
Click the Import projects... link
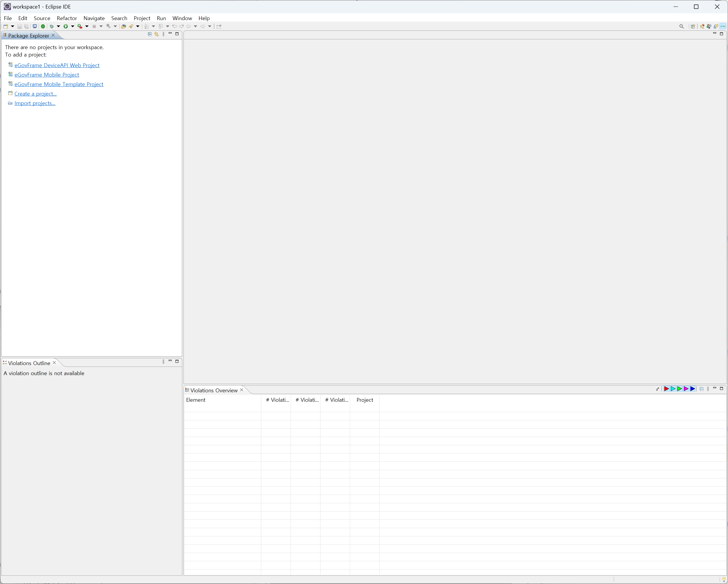[x=35, y=103]
